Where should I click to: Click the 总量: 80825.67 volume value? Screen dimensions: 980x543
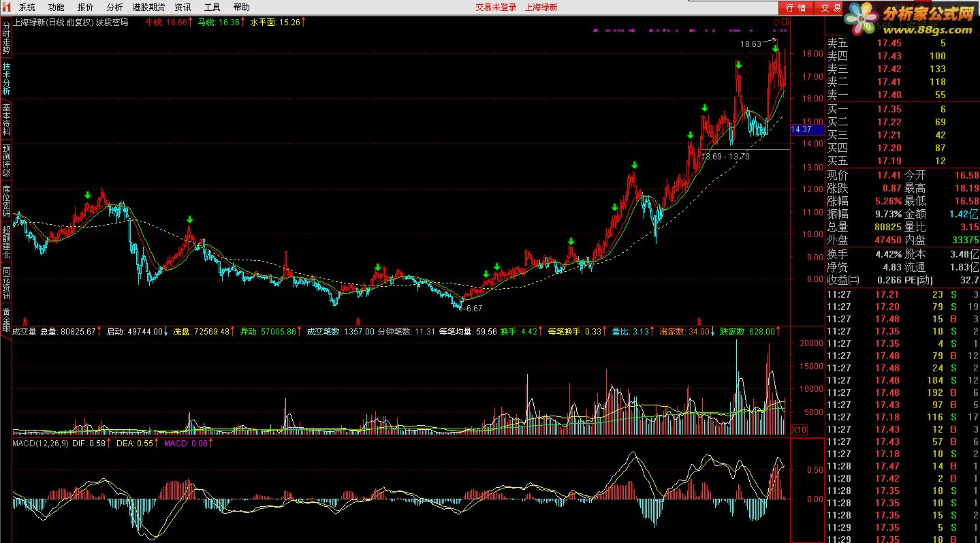coord(69,332)
